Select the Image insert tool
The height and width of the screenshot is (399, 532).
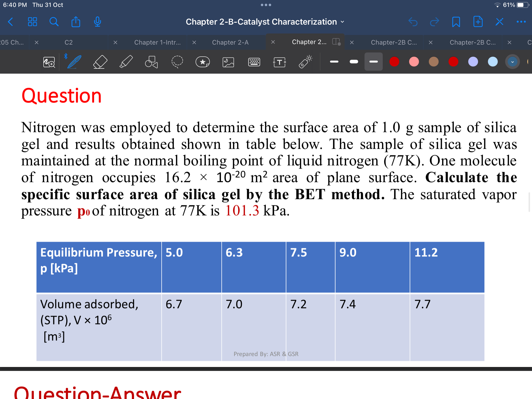point(228,62)
